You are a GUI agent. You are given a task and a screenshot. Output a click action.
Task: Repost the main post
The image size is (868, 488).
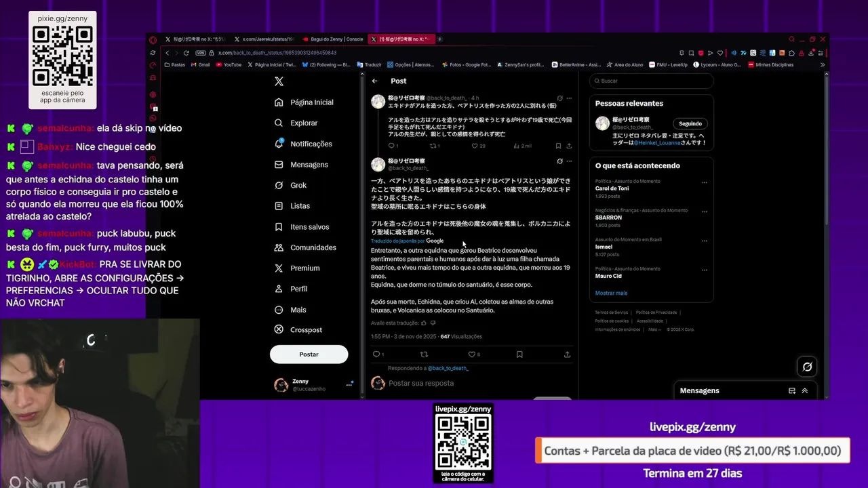[425, 354]
